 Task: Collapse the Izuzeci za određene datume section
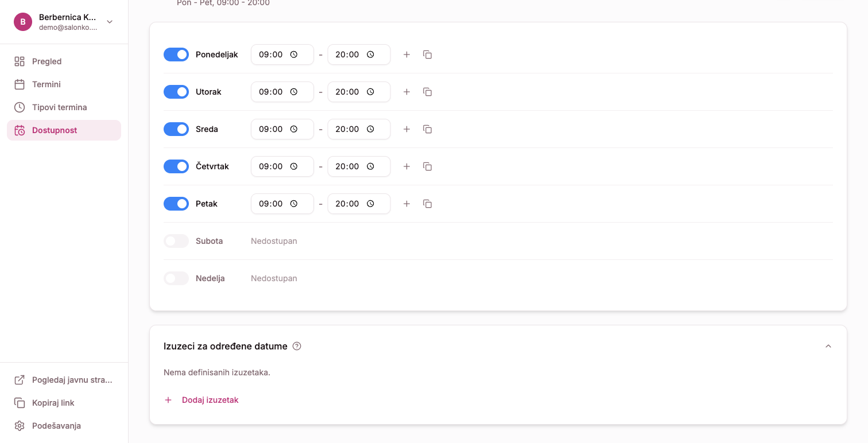tap(828, 346)
